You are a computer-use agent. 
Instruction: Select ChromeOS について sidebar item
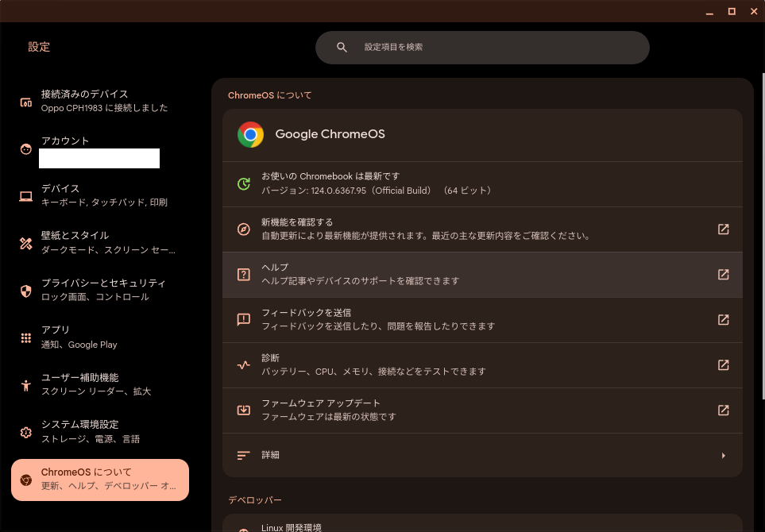(x=100, y=480)
